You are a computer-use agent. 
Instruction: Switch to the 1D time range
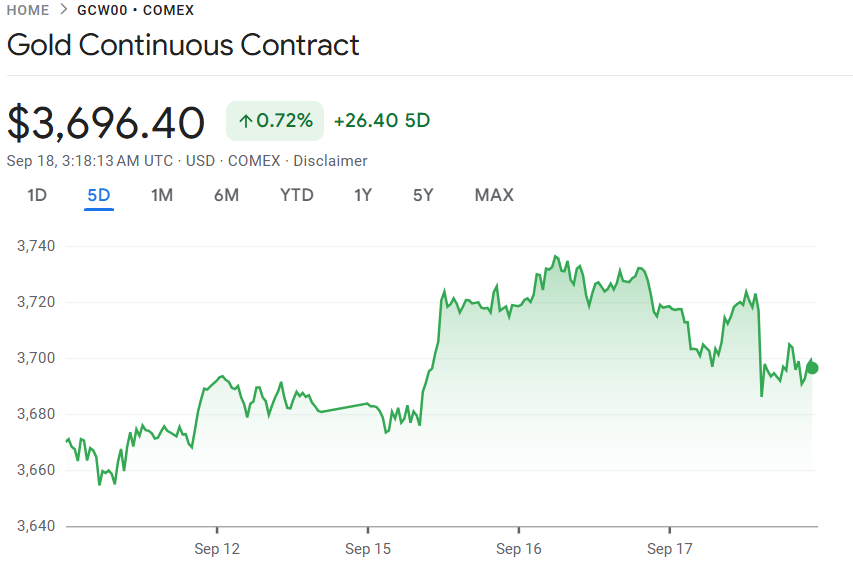pyautogui.click(x=37, y=195)
